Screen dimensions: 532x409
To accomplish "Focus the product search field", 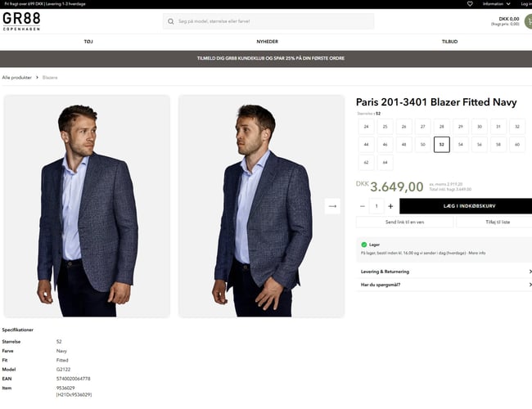I will tap(268, 21).
